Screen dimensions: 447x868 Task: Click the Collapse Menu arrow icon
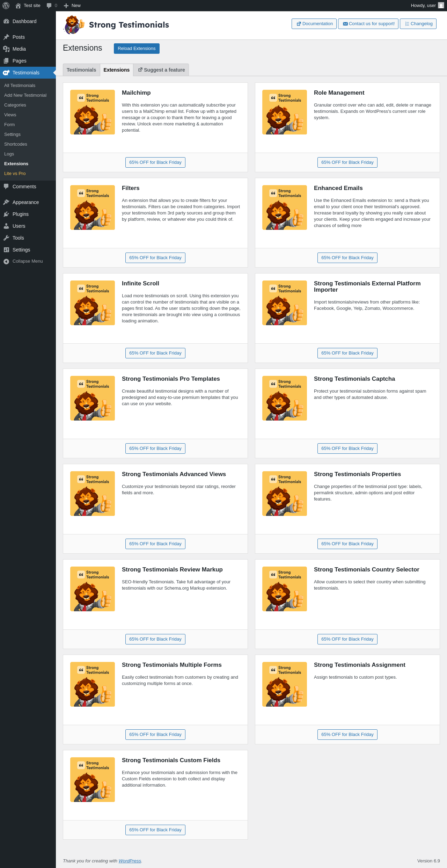click(x=6, y=261)
